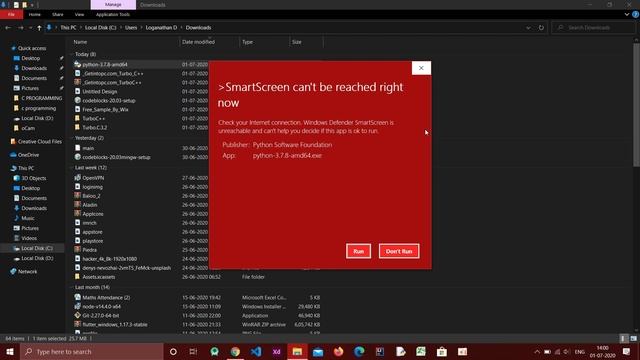Select This PC in the navigation pane
640x360 pixels.
(26, 168)
